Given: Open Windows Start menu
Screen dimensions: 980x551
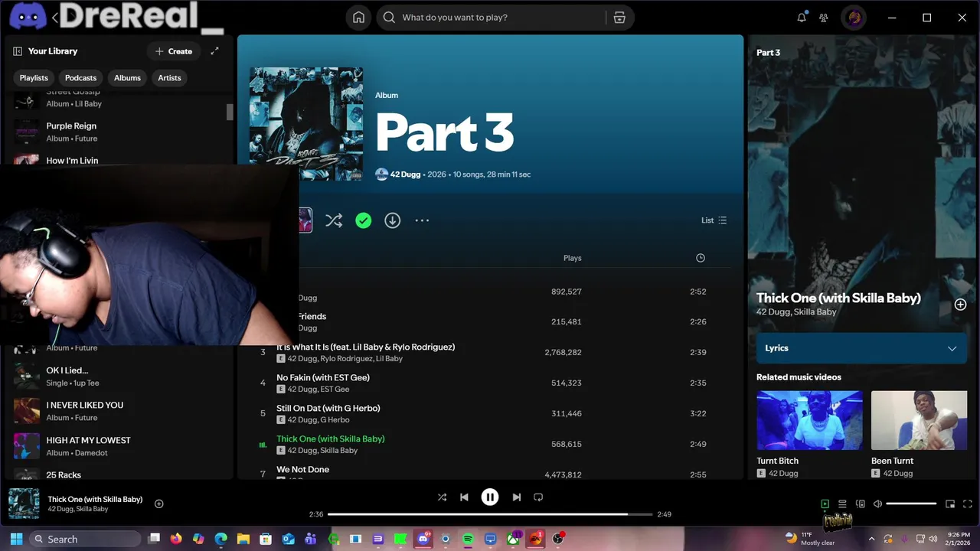Looking at the screenshot, I should click(x=16, y=539).
